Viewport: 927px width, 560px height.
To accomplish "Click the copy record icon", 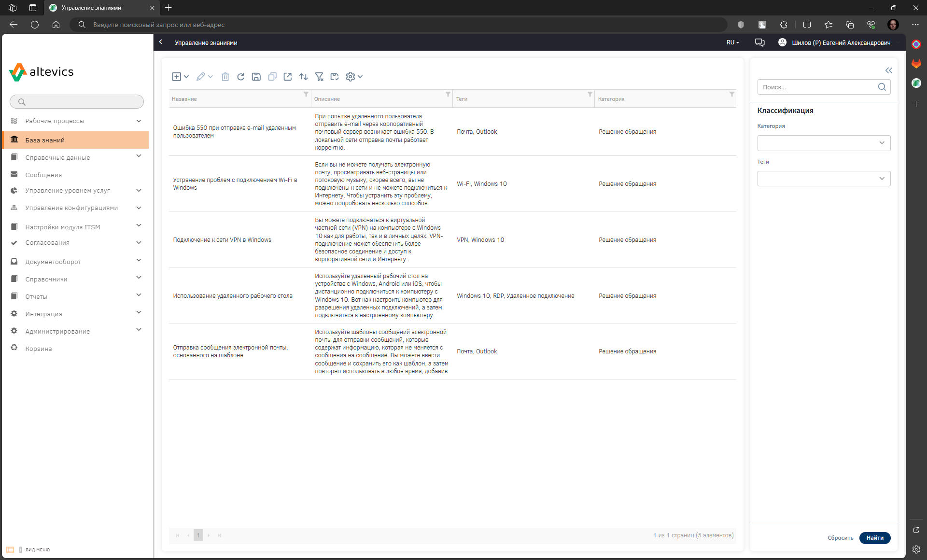I will pos(272,77).
